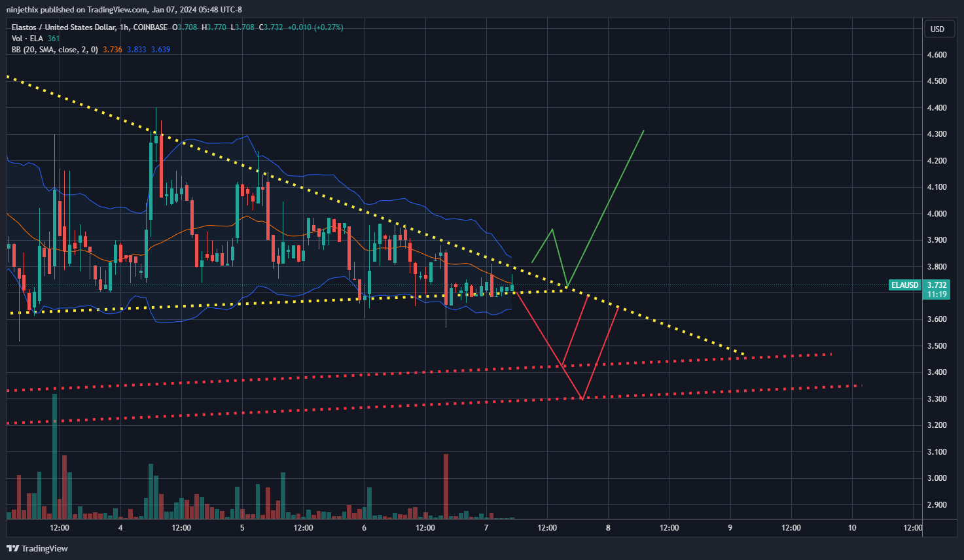Viewport: 964px width, 560px height.
Task: Click the current price tag 3.732
Action: [937, 285]
